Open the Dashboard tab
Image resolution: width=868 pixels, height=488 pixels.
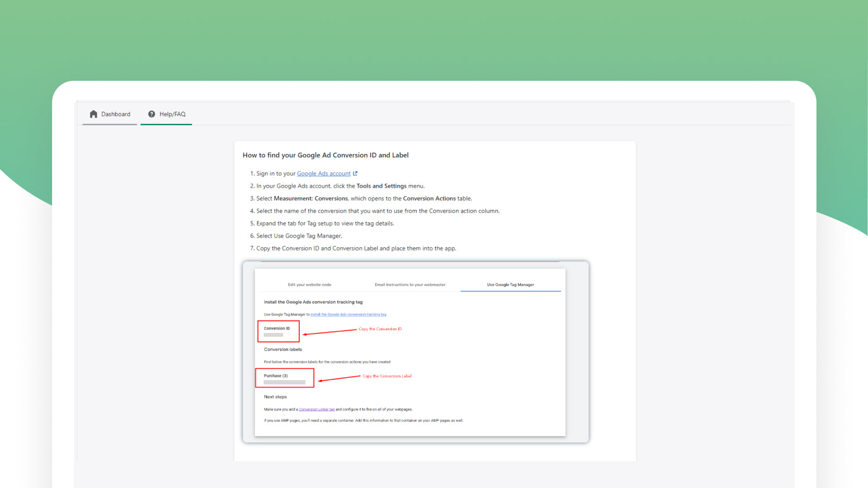pos(110,114)
